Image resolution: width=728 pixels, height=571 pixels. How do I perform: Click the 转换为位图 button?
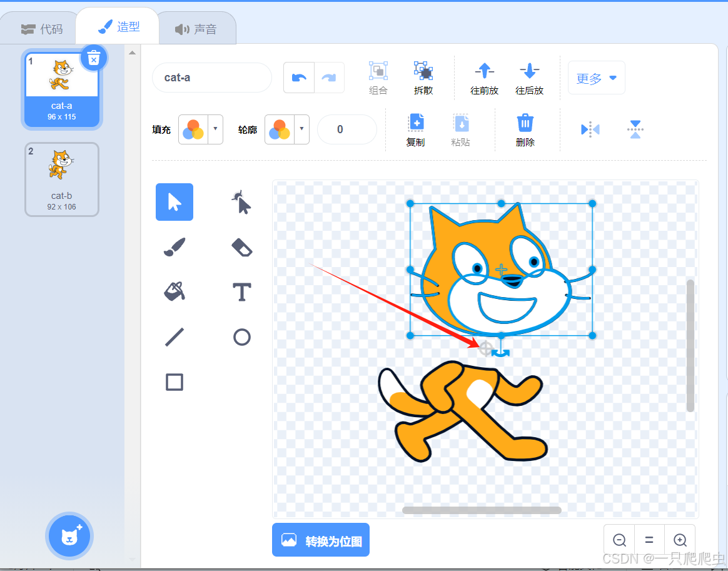tap(321, 540)
